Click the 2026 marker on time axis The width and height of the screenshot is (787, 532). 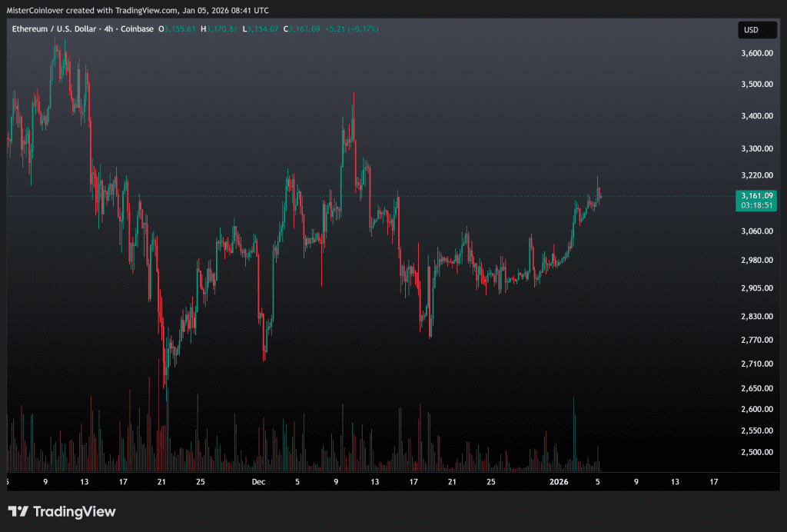(560, 482)
